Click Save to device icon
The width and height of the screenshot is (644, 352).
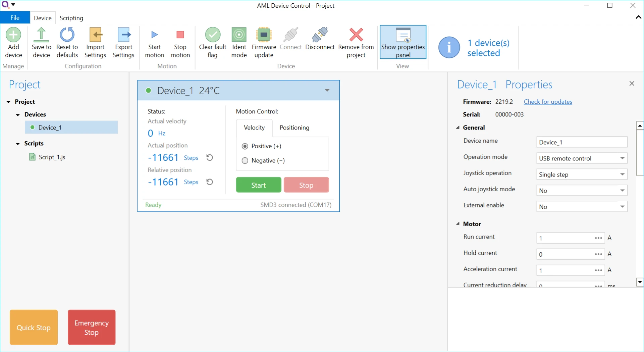[41, 35]
